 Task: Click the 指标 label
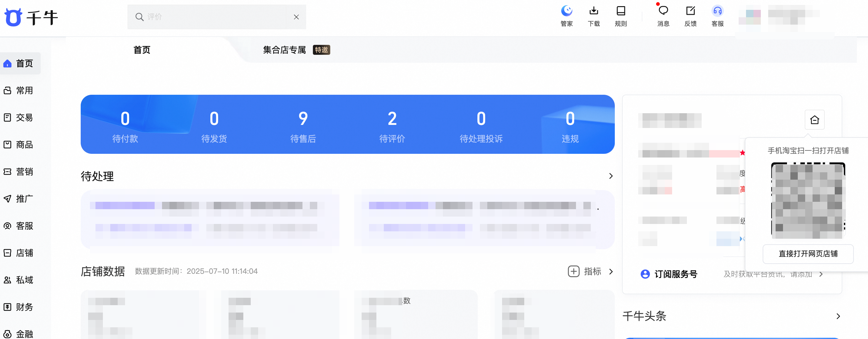tap(593, 271)
